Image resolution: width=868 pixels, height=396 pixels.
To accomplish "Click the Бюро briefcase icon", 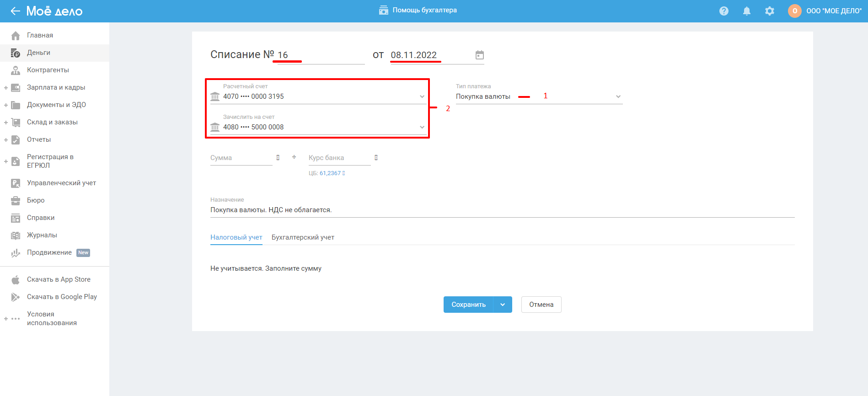I will [x=16, y=200].
